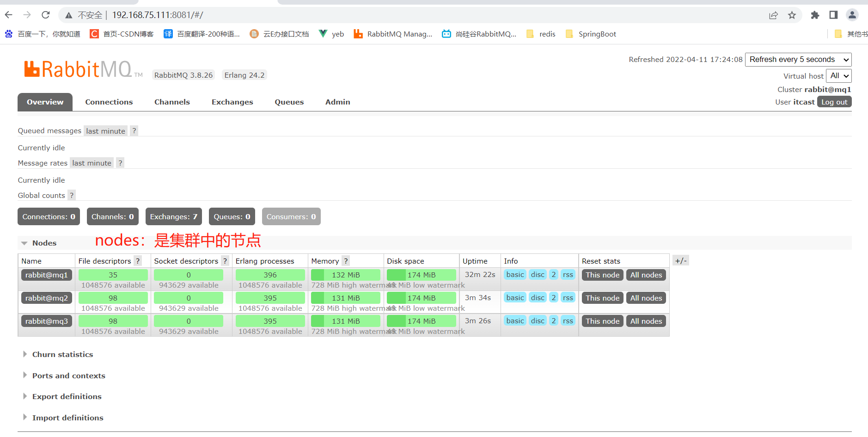Click Queues: 0 count button
Screen dimensions: 868x437
pos(232,216)
